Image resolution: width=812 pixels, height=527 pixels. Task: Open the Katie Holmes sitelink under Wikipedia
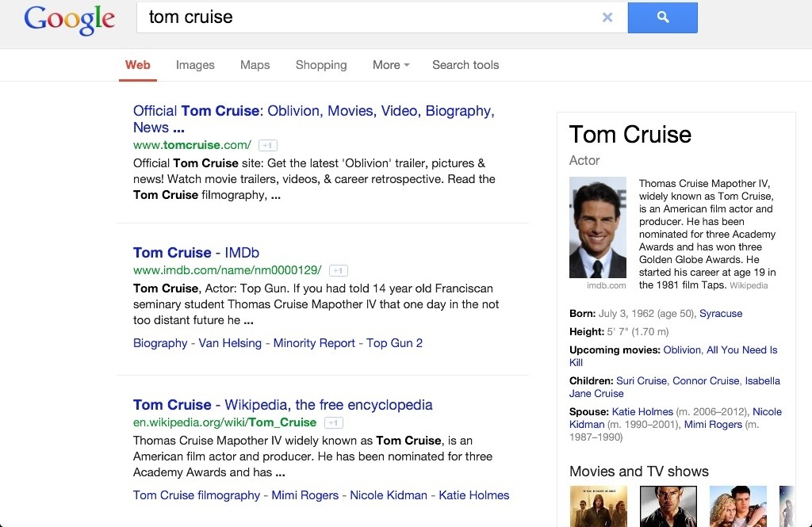[474, 495]
